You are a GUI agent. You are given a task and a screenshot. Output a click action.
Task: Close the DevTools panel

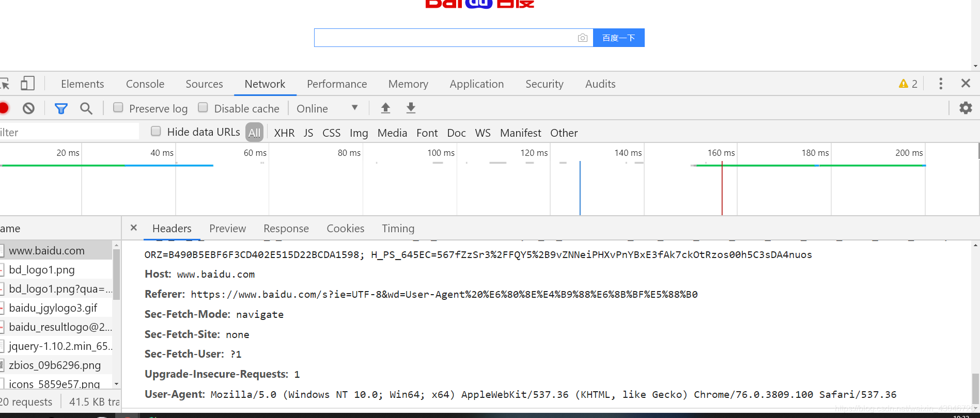966,83
